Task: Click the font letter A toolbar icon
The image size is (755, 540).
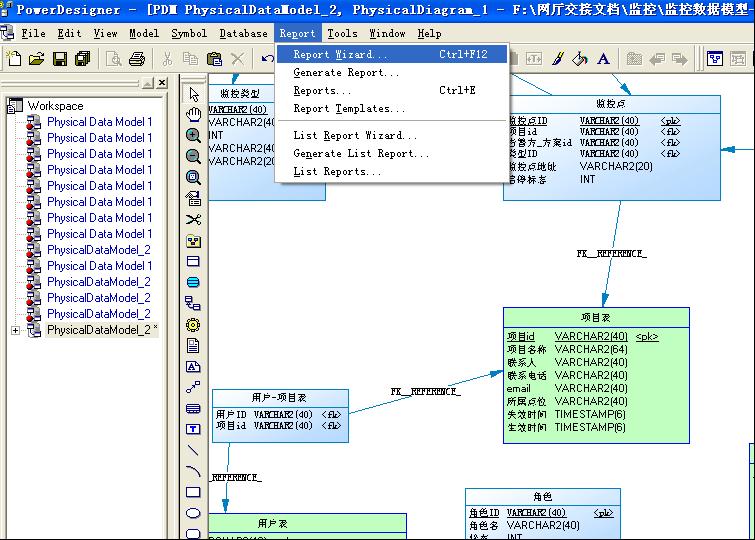Action: click(x=603, y=59)
